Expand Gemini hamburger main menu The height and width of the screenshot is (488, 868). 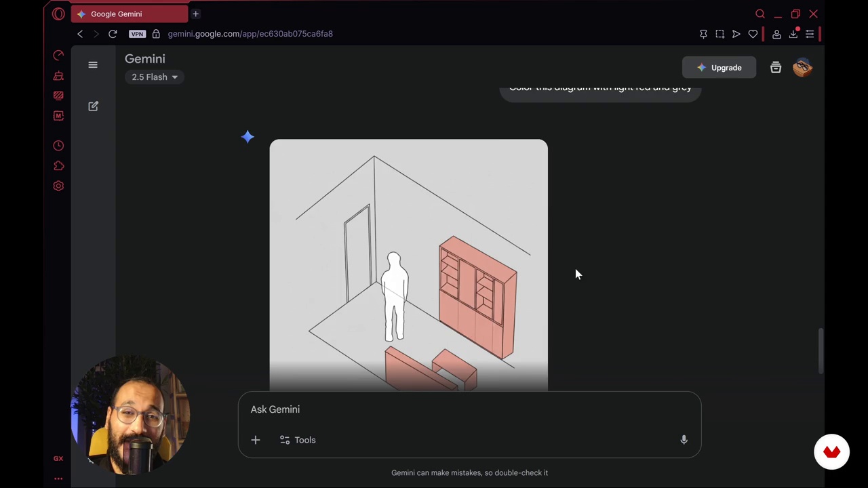point(93,65)
